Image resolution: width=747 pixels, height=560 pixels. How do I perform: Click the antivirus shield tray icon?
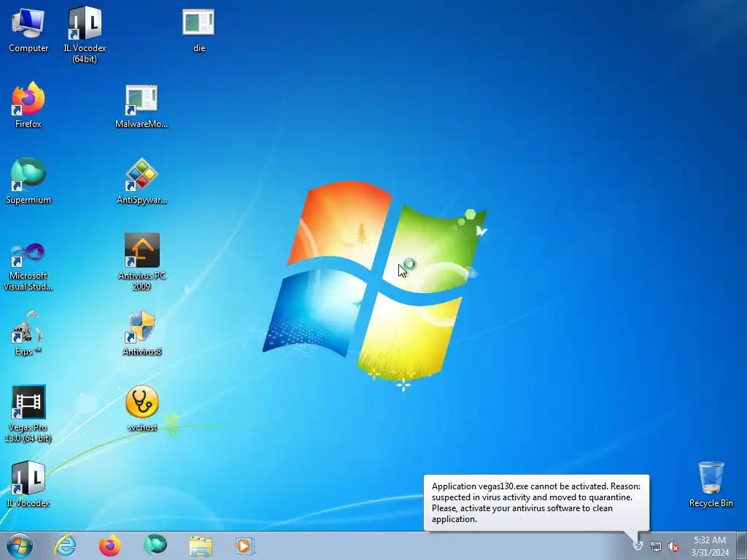pyautogui.click(x=638, y=545)
